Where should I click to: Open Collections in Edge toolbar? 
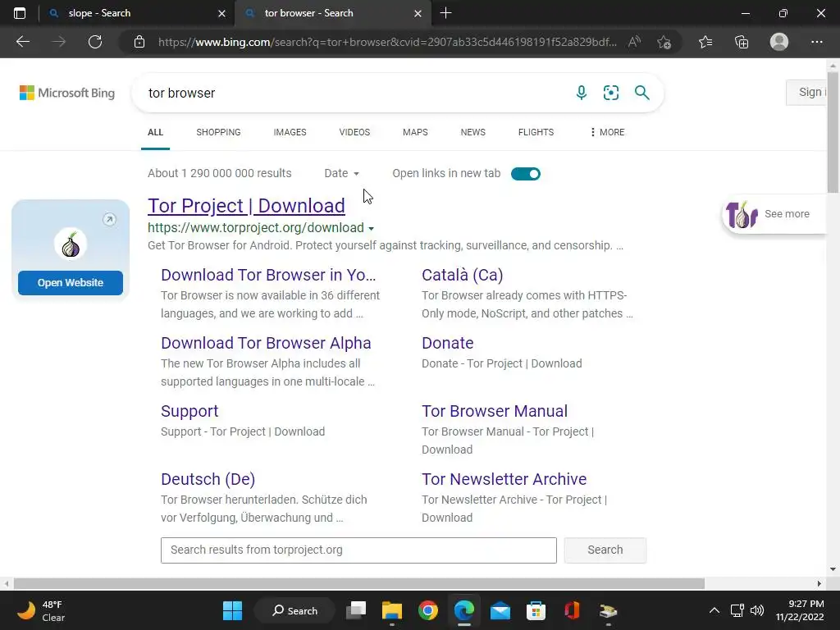pyautogui.click(x=742, y=42)
